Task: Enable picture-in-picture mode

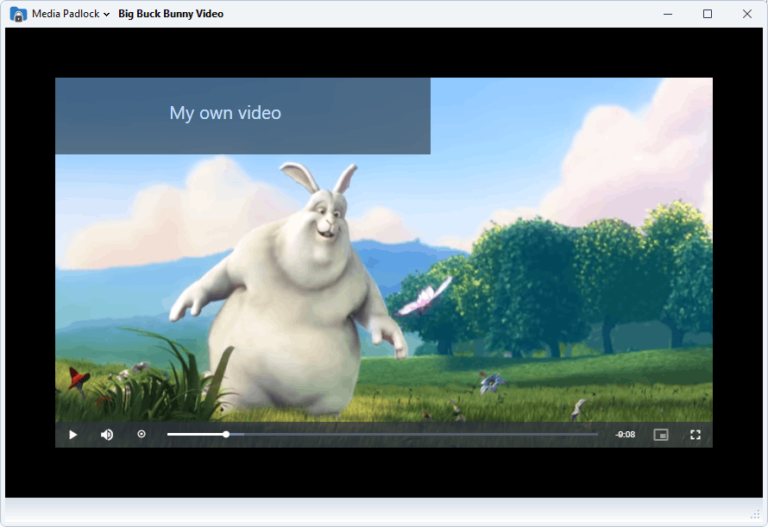Action: pyautogui.click(x=661, y=434)
